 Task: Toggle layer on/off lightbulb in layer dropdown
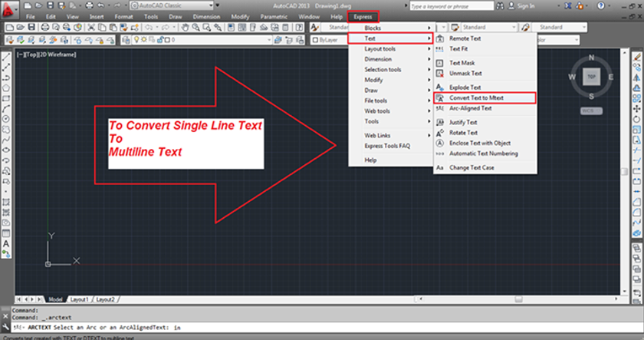(x=136, y=40)
